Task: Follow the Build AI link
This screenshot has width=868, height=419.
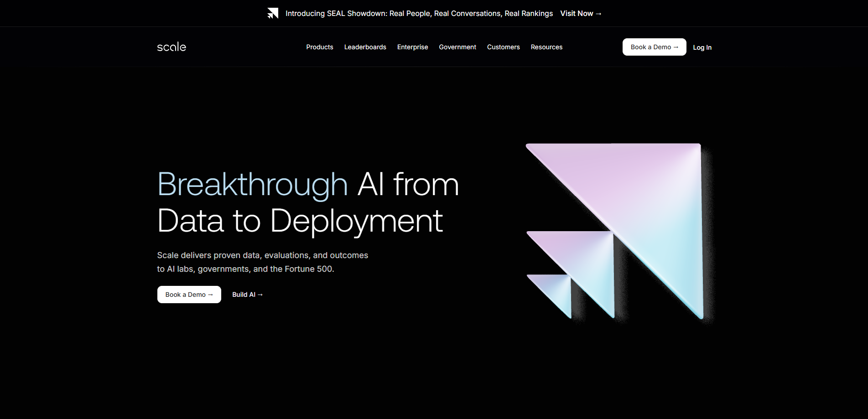Action: (247, 295)
